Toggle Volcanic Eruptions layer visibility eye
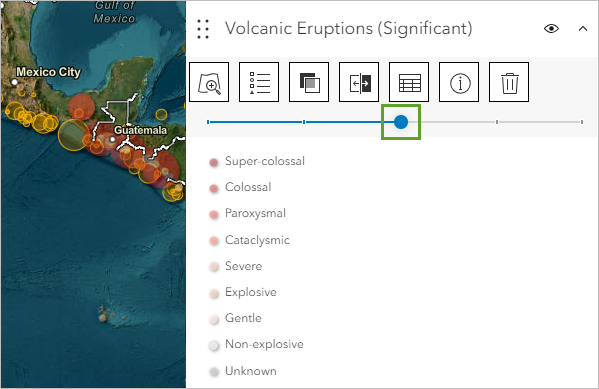This screenshot has width=599, height=389. pos(551,29)
